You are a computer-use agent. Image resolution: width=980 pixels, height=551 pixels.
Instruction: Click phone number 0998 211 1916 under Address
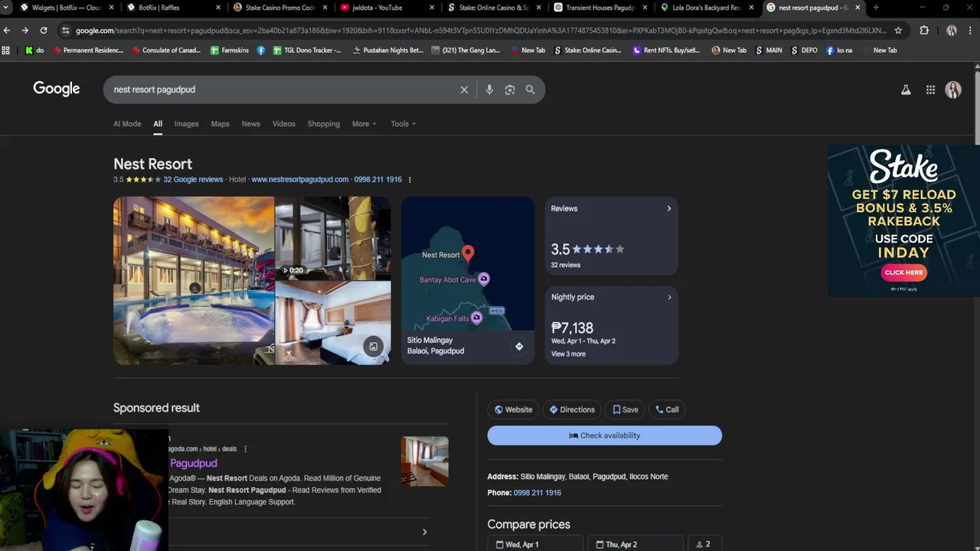coord(537,493)
